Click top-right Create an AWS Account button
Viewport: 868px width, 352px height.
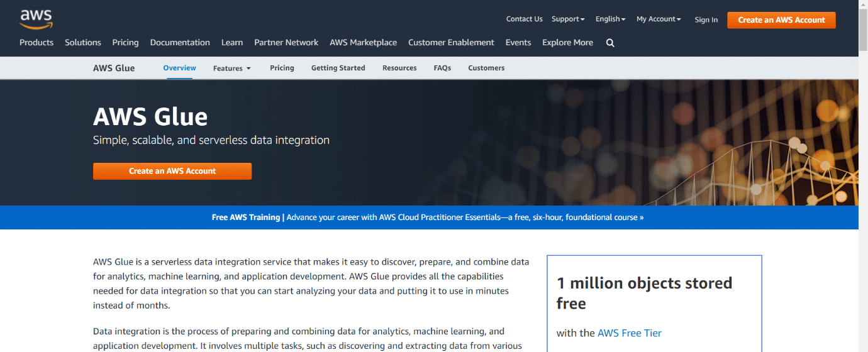(x=781, y=20)
